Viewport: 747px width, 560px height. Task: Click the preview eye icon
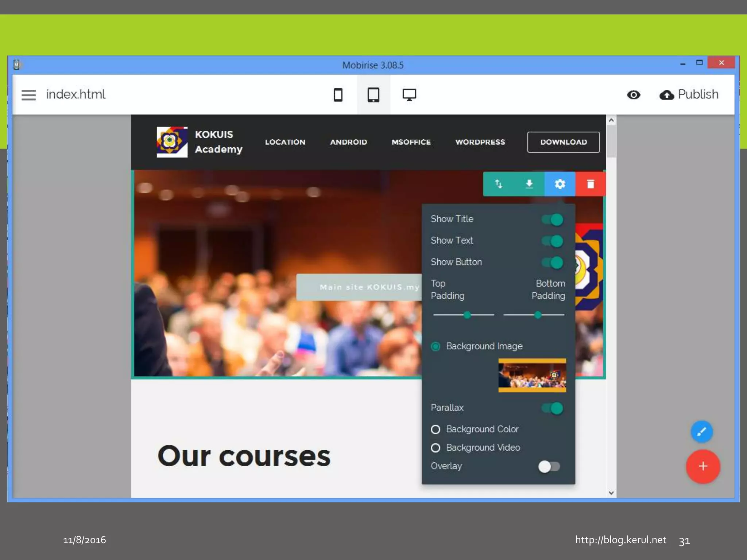point(634,95)
